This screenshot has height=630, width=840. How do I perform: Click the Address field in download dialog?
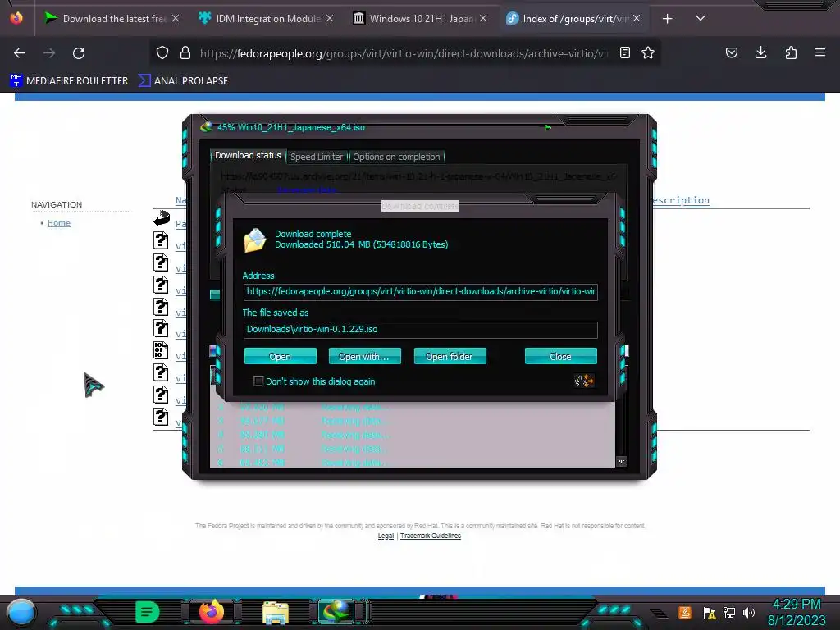point(421,292)
